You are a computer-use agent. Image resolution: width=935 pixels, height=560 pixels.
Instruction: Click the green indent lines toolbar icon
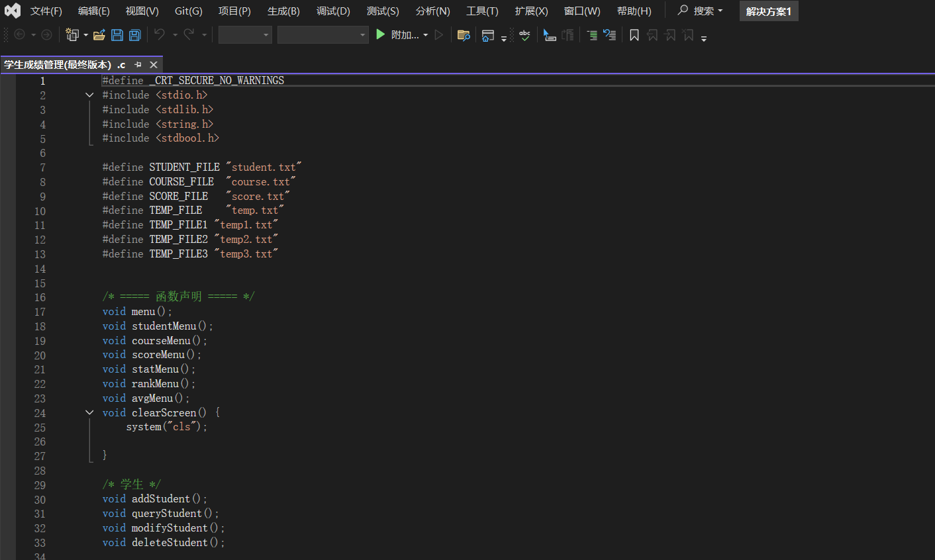[592, 35]
